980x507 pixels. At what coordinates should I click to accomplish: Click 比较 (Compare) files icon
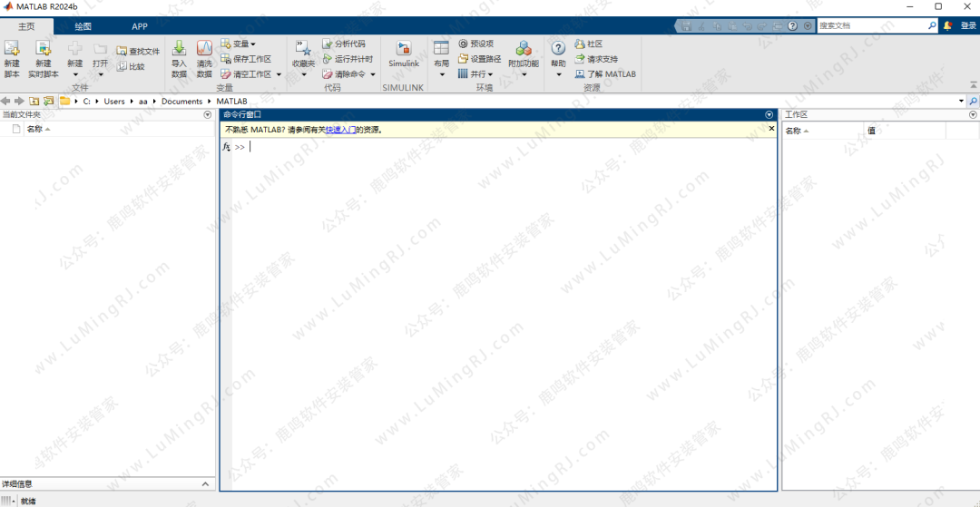pyautogui.click(x=122, y=66)
